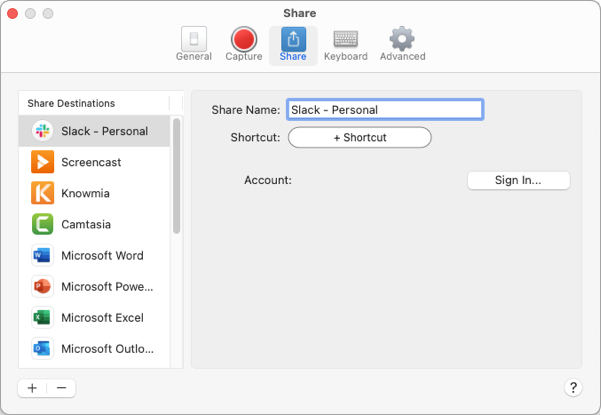The image size is (601, 415).
Task: Focus the Share Name text field
Action: 385,110
